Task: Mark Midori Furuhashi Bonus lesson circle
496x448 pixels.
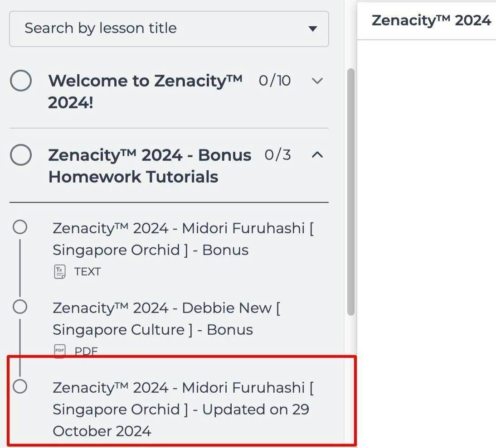Action: point(20,227)
